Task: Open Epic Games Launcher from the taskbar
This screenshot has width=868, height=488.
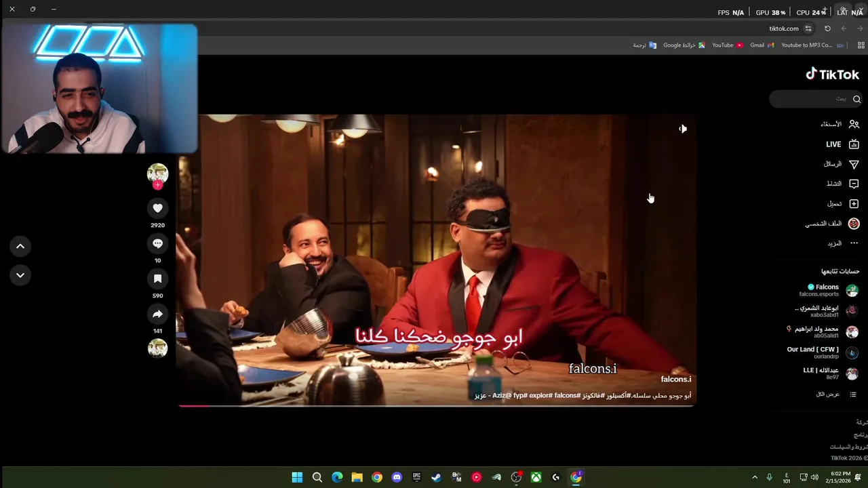Action: 416,477
